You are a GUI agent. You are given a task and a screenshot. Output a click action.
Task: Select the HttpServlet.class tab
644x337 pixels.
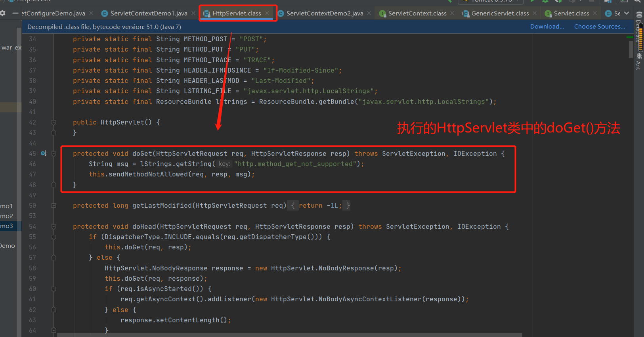[237, 13]
